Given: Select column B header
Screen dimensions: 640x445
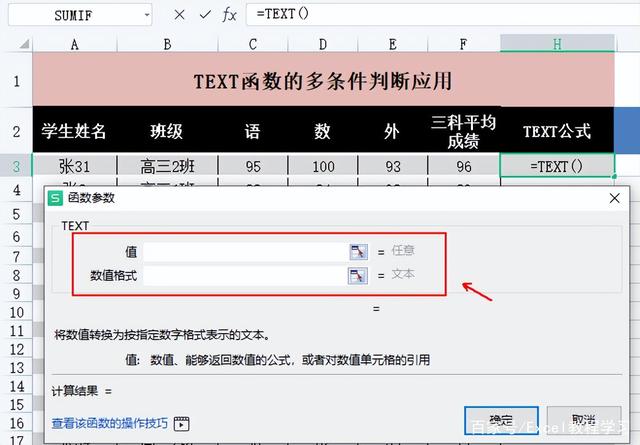Looking at the screenshot, I should click(167, 44).
